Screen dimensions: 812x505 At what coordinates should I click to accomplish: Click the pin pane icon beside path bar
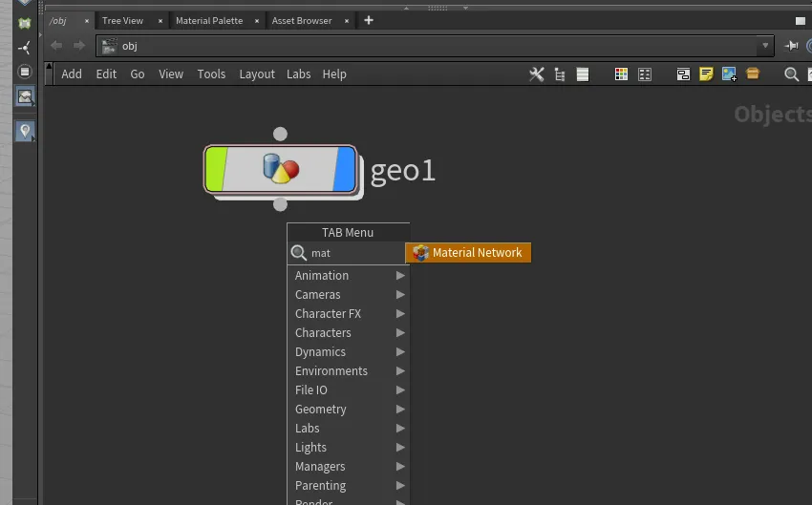tap(791, 46)
